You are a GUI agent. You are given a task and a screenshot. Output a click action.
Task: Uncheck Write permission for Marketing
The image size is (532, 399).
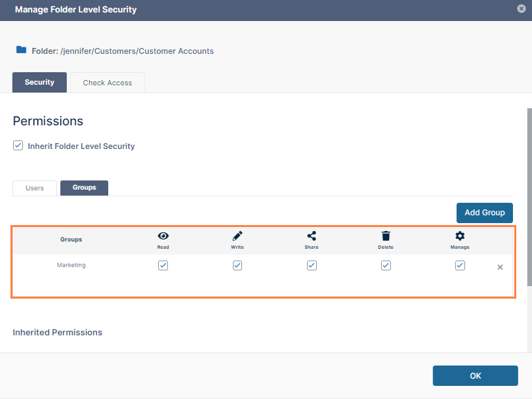(x=237, y=266)
